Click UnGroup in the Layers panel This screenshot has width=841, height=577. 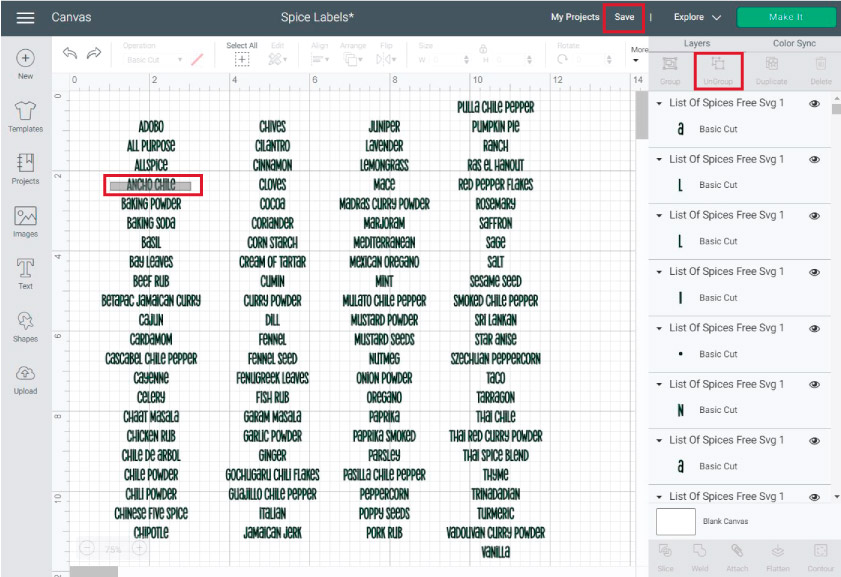(717, 68)
